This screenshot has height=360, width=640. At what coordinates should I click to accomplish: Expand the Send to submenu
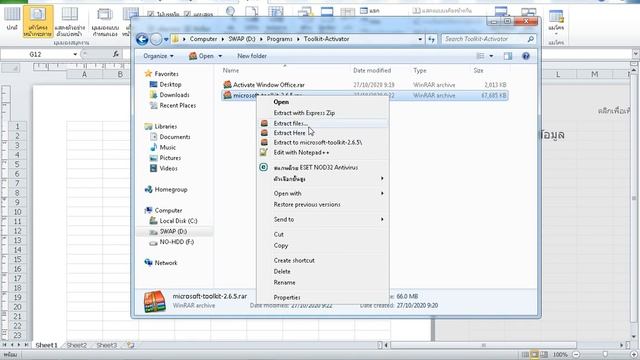tap(322, 220)
